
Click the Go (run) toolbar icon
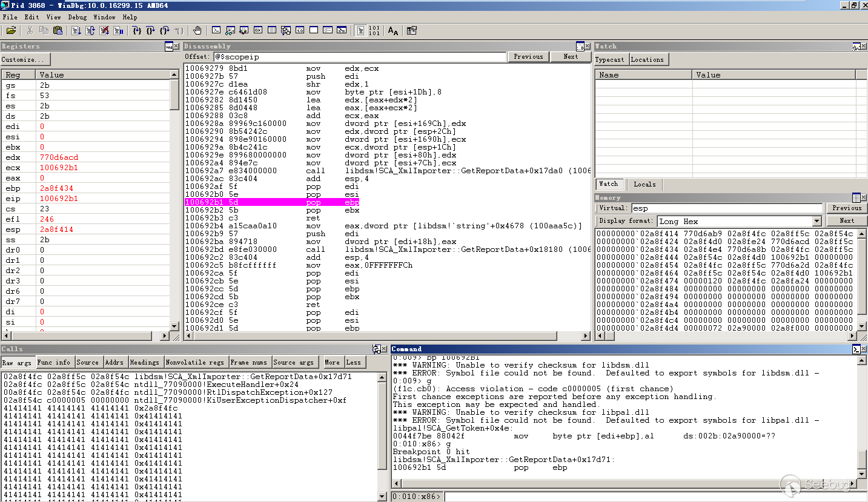click(x=76, y=30)
